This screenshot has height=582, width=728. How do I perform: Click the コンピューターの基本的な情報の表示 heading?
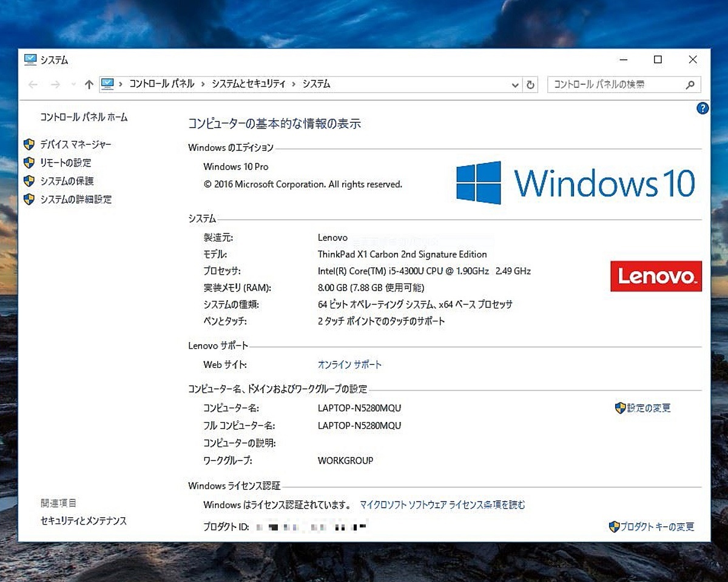tap(275, 124)
